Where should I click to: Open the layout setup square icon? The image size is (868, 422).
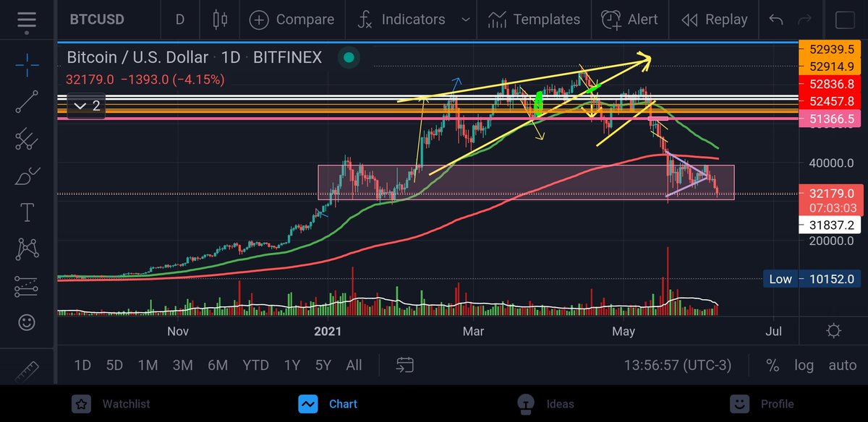pos(844,20)
